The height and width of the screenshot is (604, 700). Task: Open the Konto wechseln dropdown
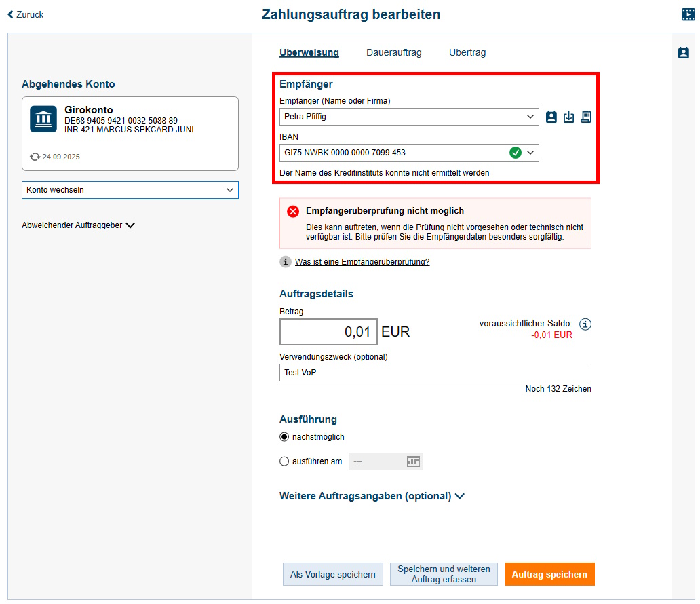130,190
